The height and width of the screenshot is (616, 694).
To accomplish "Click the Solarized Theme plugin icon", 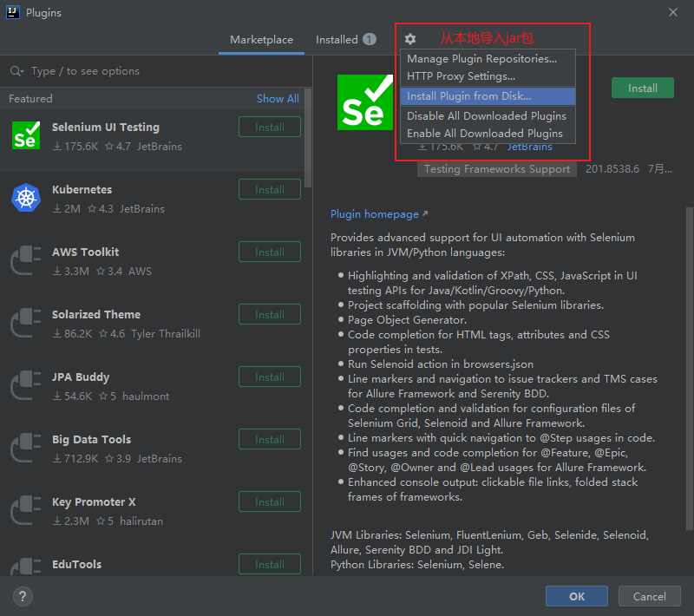I will tap(26, 323).
